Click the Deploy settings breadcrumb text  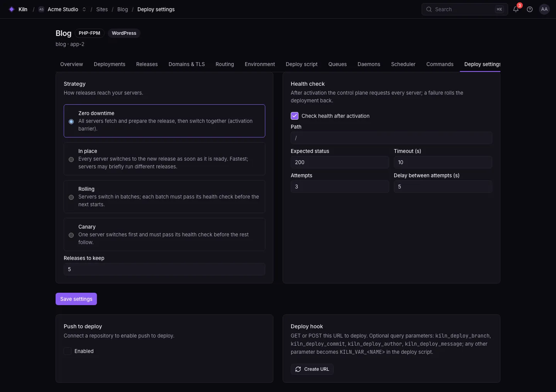pyautogui.click(x=156, y=9)
